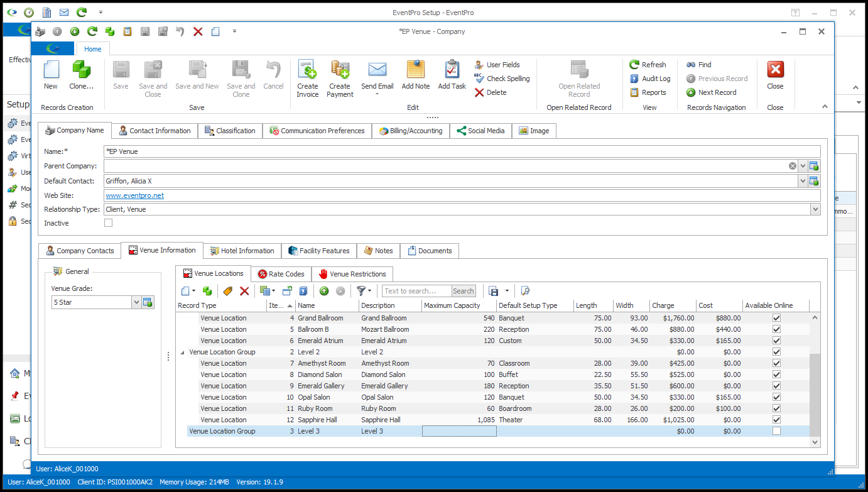Click Find in Records Navigation
This screenshot has width=868, height=492.
coord(698,65)
